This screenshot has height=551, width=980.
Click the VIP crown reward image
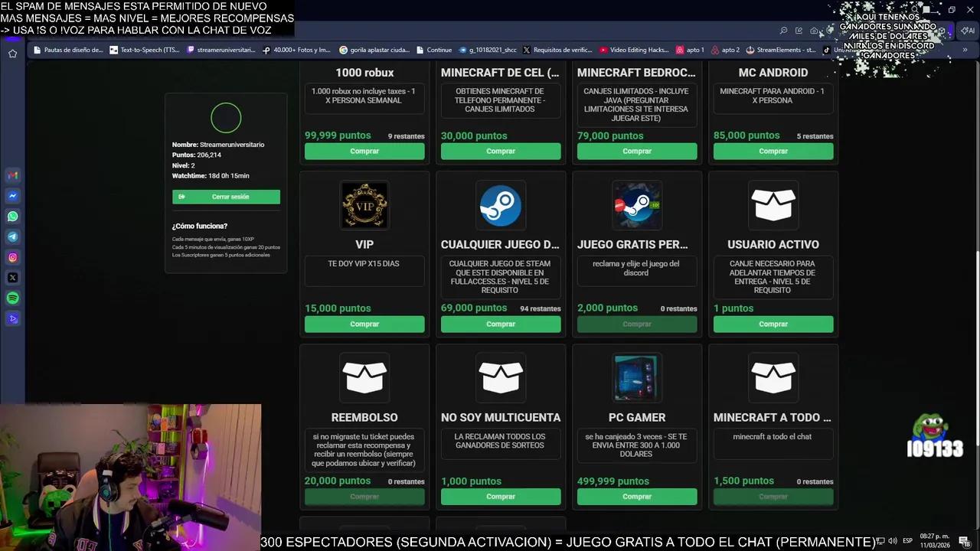tap(364, 205)
